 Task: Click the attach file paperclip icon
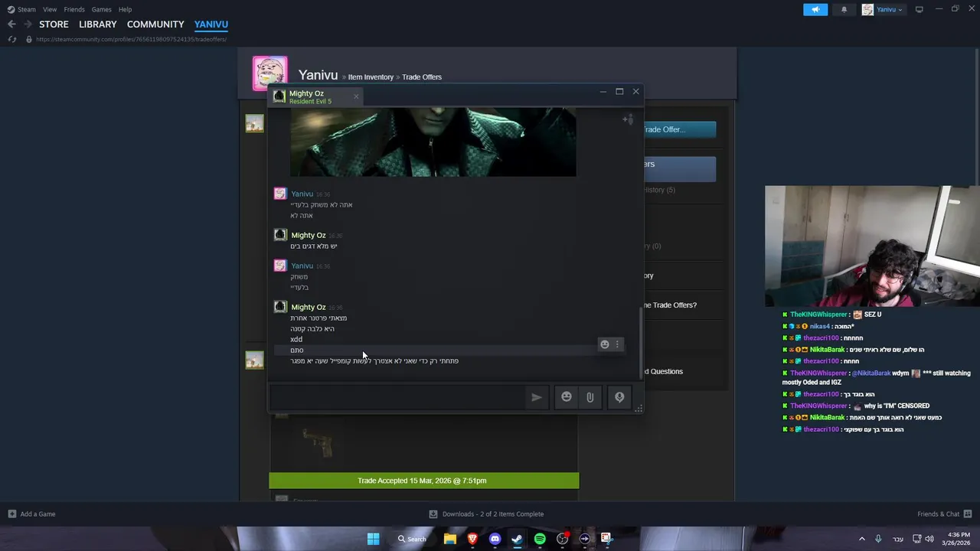[590, 397]
